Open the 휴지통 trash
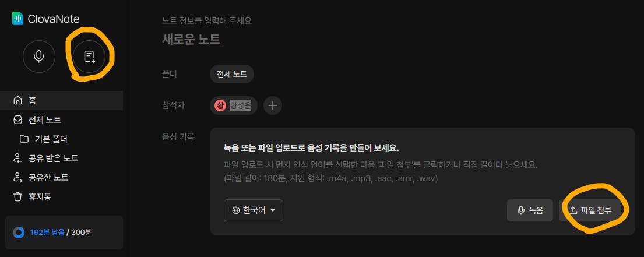This screenshot has width=644, height=257. [62, 196]
